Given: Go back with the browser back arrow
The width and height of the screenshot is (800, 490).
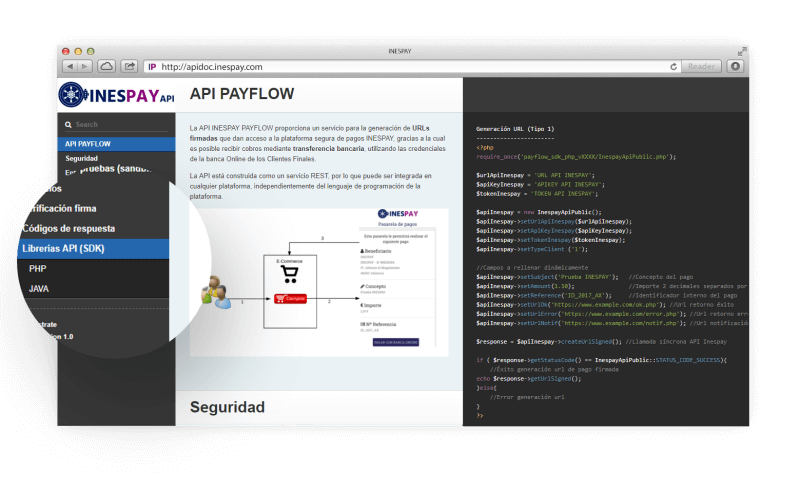Looking at the screenshot, I should 69,66.
